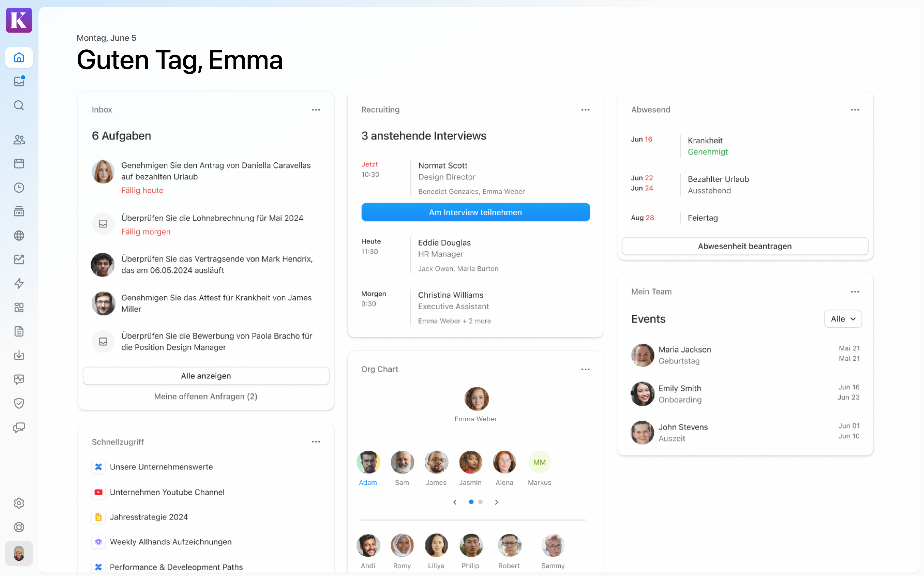Select second Org Chart pagination dot
Image resolution: width=924 pixels, height=576 pixels.
[x=480, y=502]
